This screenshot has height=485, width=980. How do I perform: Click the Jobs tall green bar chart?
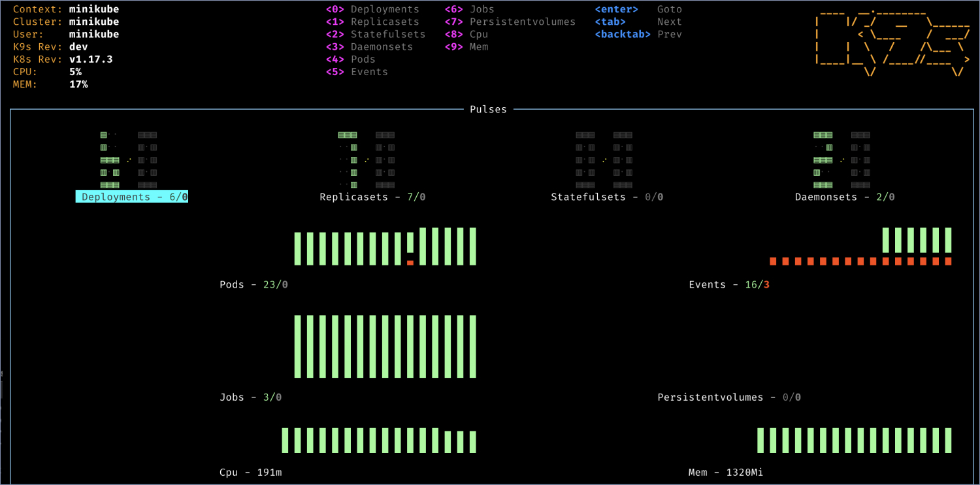[x=385, y=346]
